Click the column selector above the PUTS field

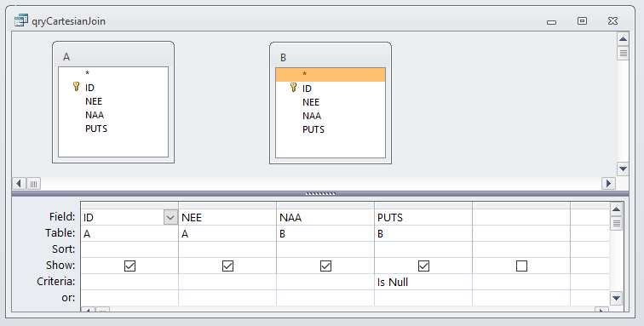pyautogui.click(x=423, y=205)
